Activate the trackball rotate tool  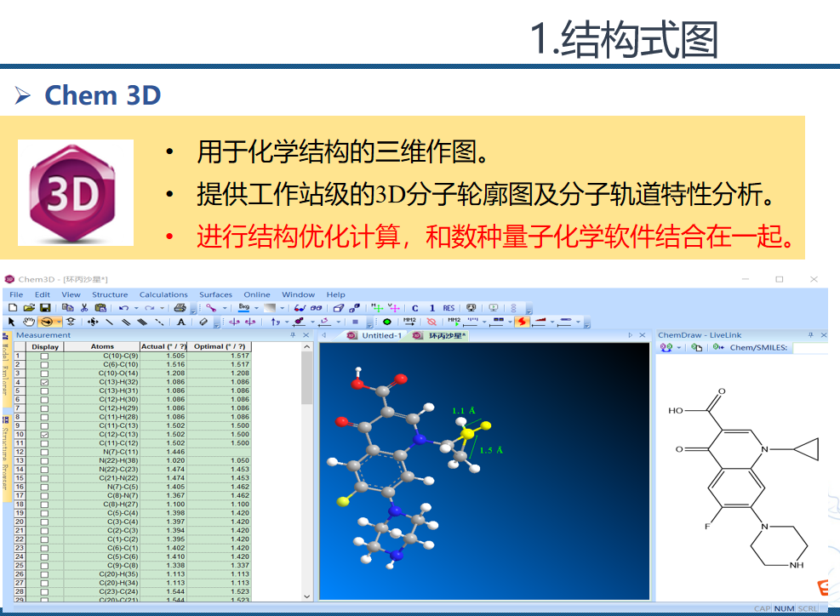click(x=46, y=322)
